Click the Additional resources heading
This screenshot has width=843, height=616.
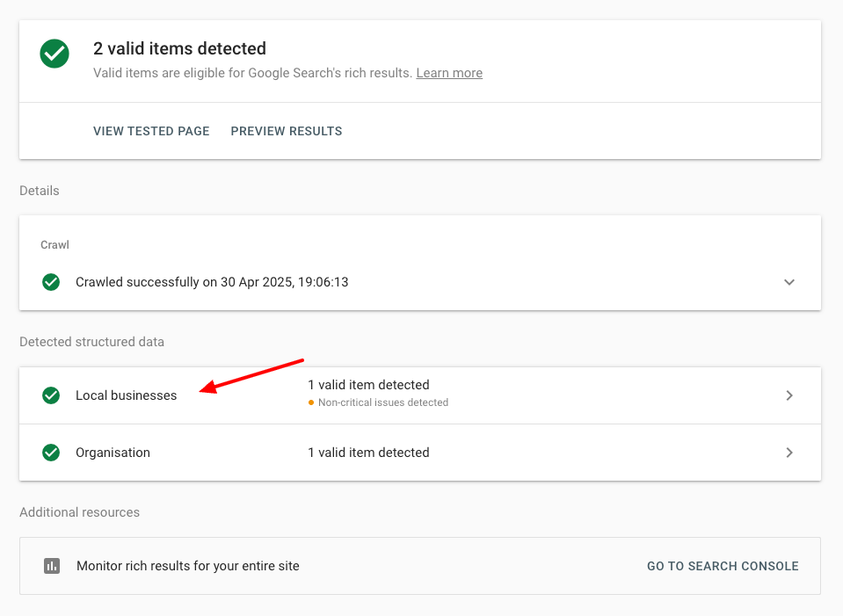tap(80, 512)
